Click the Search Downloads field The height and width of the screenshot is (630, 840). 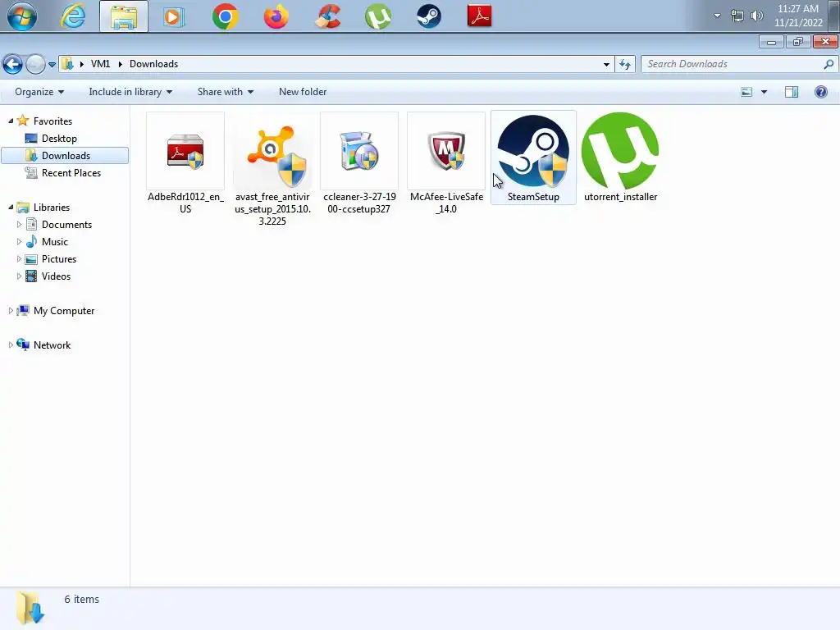click(738, 64)
